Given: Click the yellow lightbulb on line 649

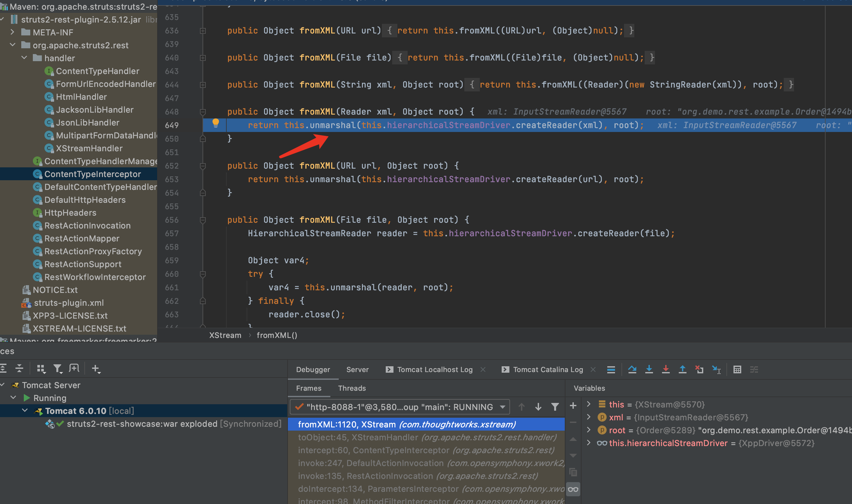Looking at the screenshot, I should coord(215,123).
